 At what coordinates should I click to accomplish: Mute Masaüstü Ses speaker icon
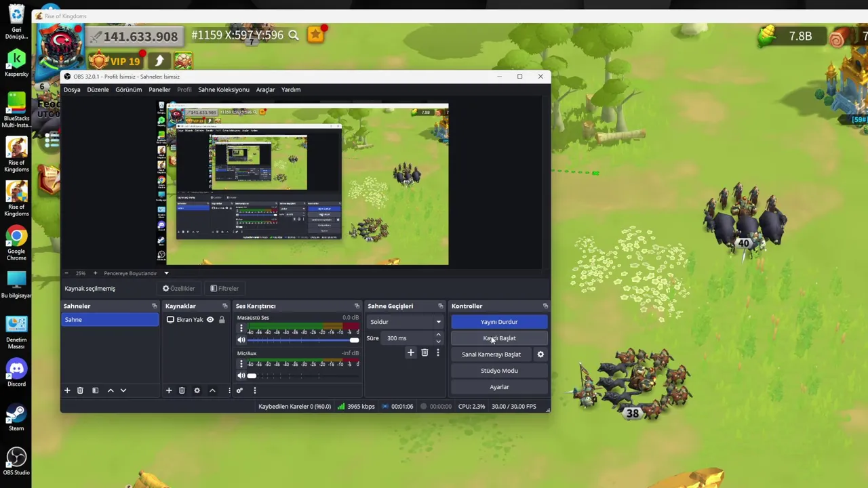click(241, 340)
